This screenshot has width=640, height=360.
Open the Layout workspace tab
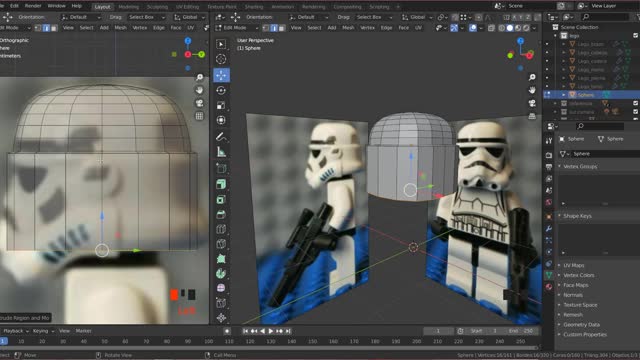pyautogui.click(x=102, y=7)
